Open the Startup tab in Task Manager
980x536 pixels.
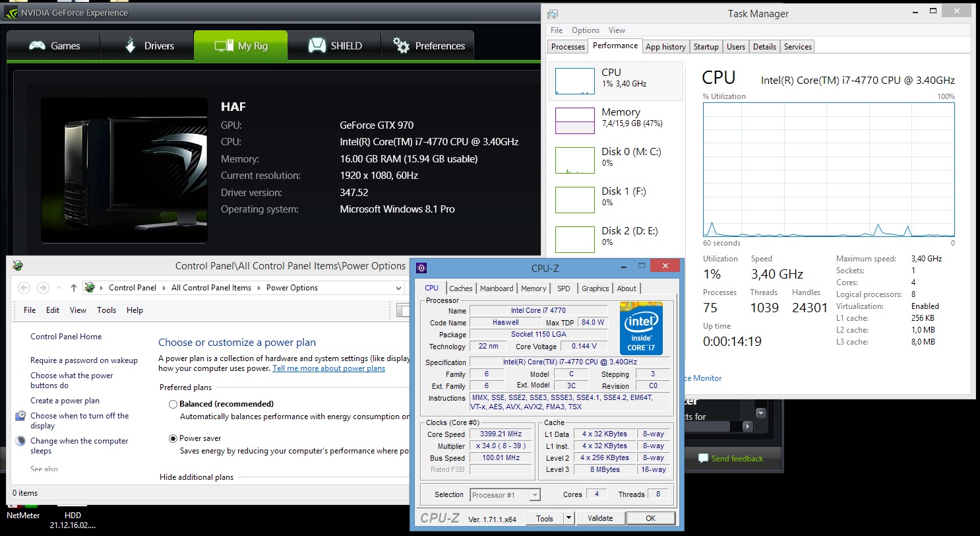[706, 47]
